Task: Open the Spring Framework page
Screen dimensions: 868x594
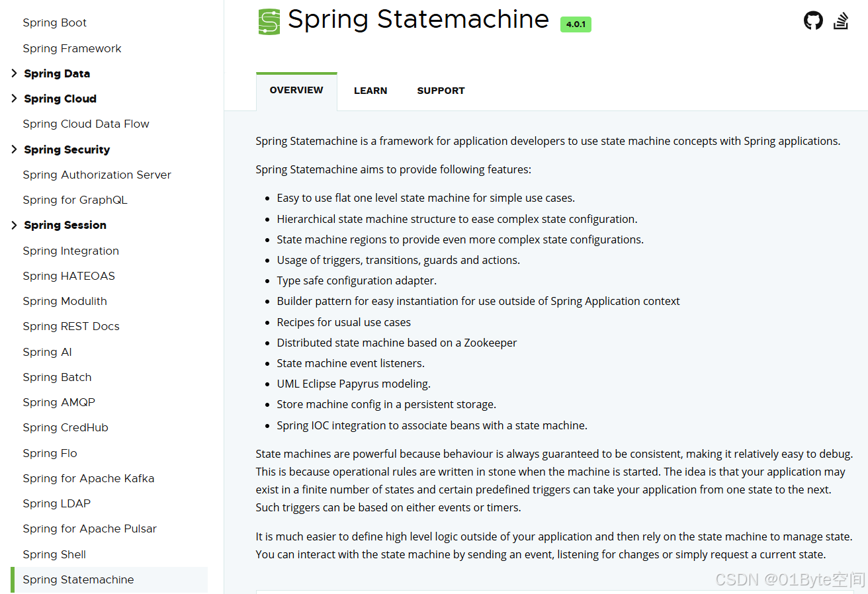Action: coord(71,48)
